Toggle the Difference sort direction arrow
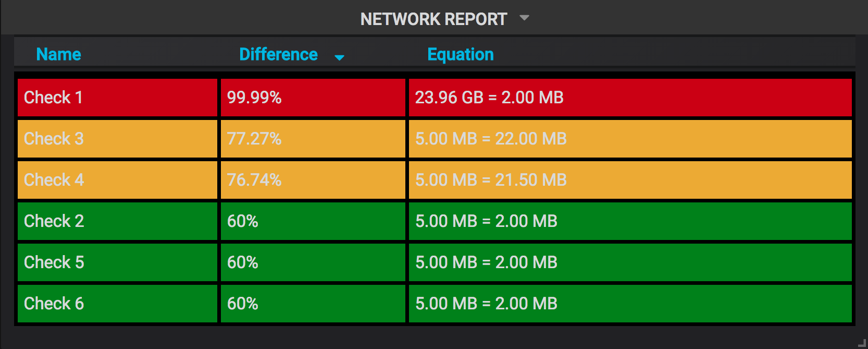This screenshot has width=868, height=349. coord(339,57)
